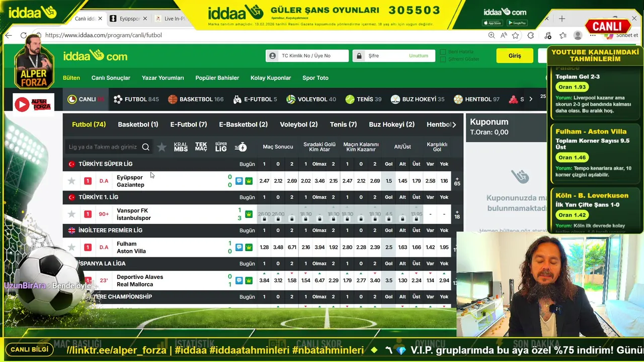Viewport: 644px width, 362px height.
Task: Click the iddaa.com site logo
Action: tap(95, 56)
